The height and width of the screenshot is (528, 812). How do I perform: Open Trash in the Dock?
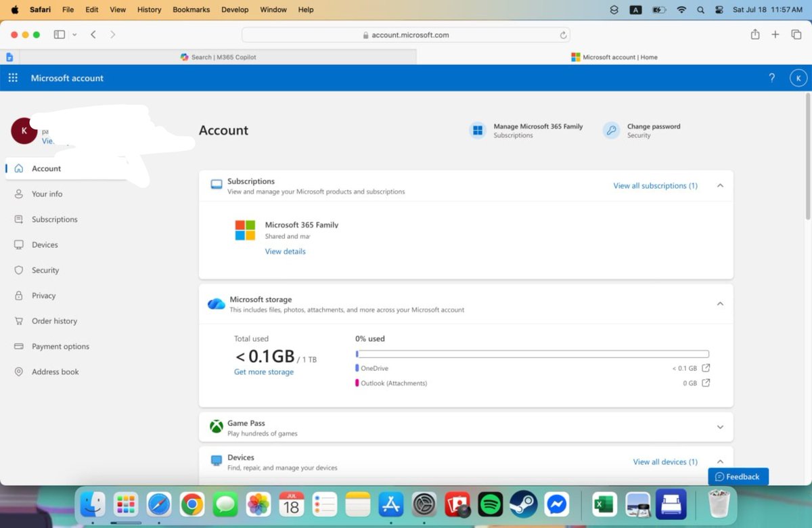point(719,504)
